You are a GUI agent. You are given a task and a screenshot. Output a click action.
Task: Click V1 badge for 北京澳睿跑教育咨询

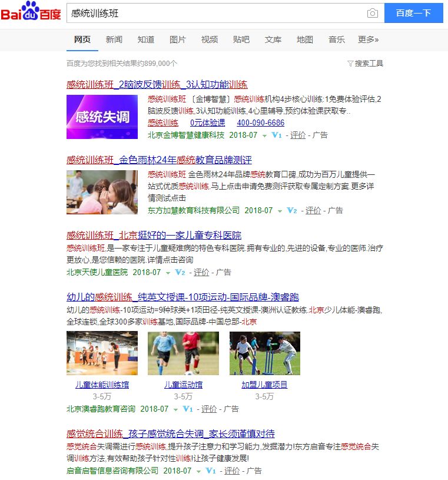click(188, 409)
